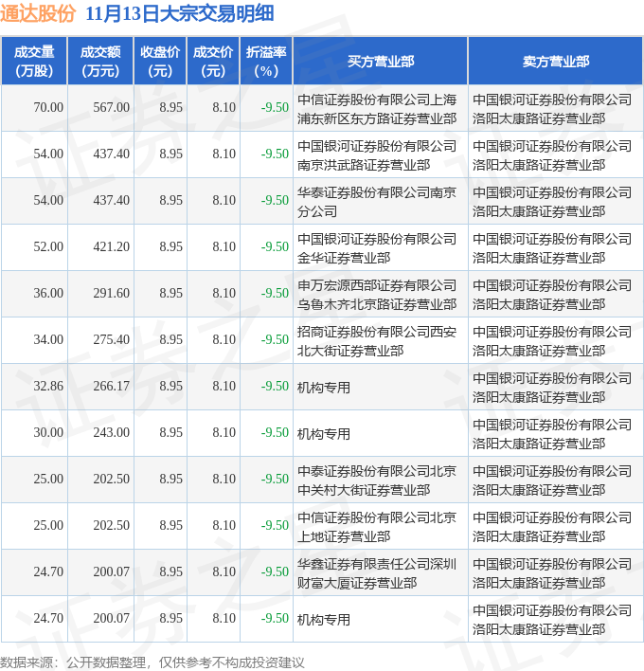Click buyer 申万宏源西部证券乌鲁木齐北京路营业部

tap(377, 295)
